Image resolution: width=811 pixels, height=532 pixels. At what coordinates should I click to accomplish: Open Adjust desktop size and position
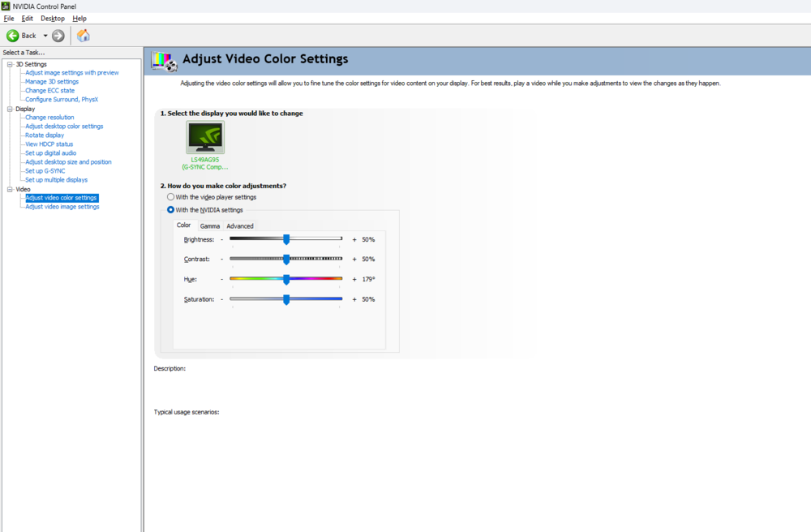(x=68, y=162)
